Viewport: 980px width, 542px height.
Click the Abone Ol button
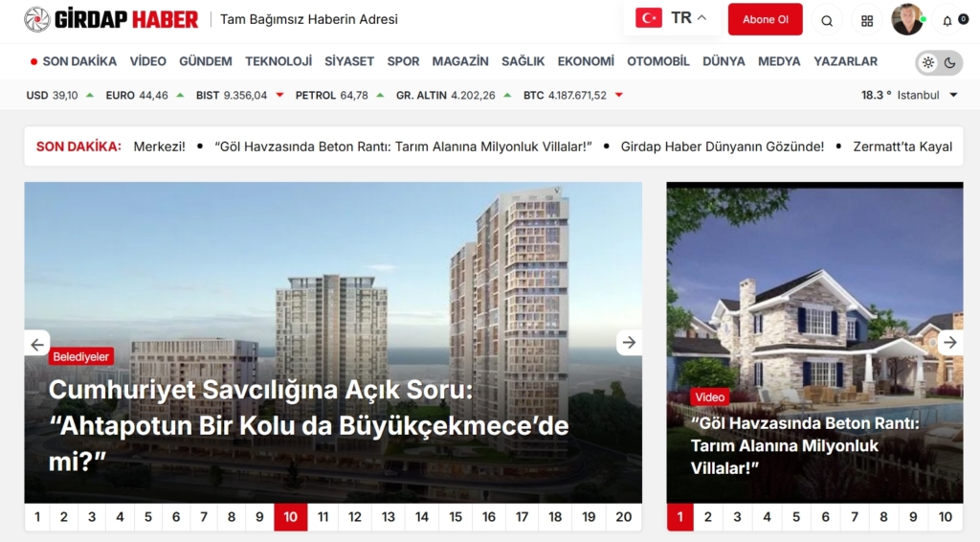click(765, 19)
